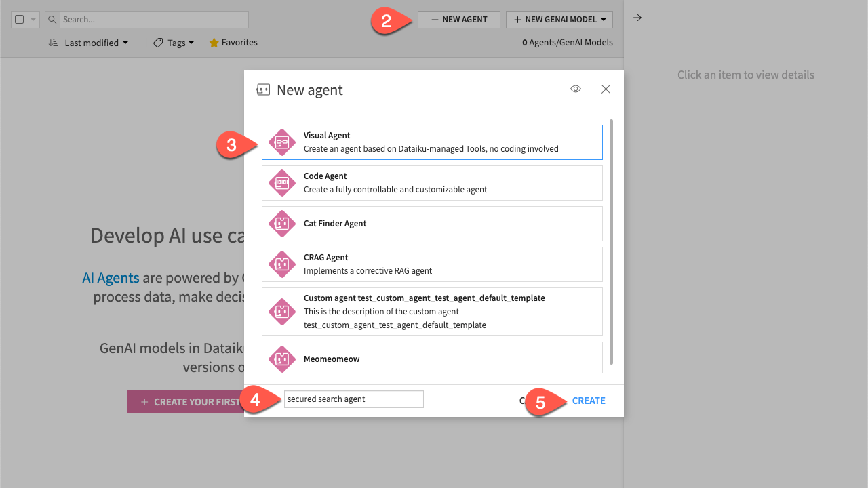Pick the Meomeomeow agent template
Screen dimensions: 868x488
[x=432, y=359]
